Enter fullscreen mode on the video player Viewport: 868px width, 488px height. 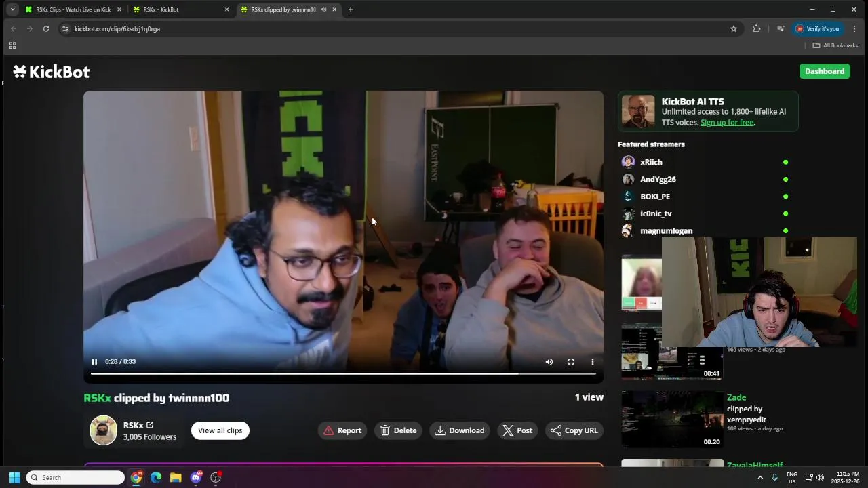pos(571,362)
